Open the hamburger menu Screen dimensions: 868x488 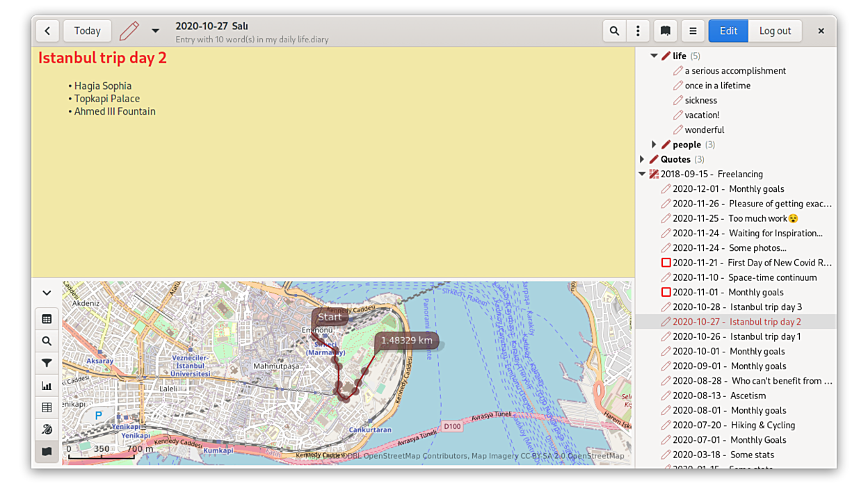tap(693, 31)
